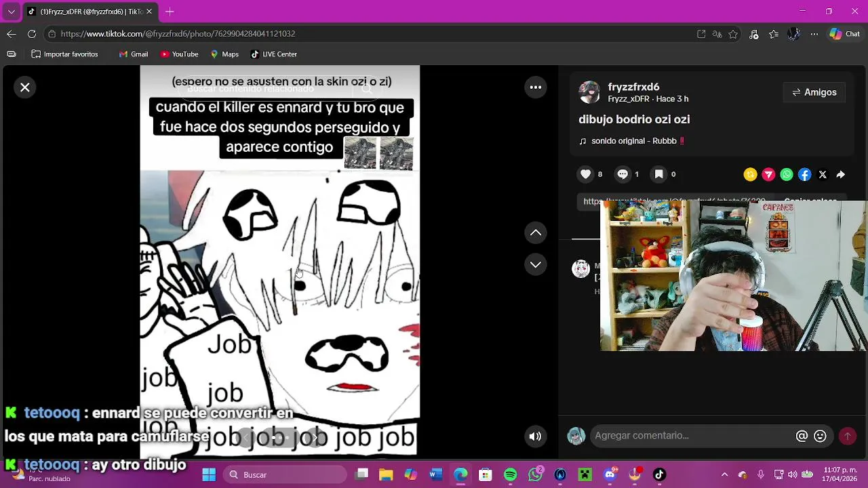The width and height of the screenshot is (868, 488).
Task: Click translate page icon
Action: point(717,34)
